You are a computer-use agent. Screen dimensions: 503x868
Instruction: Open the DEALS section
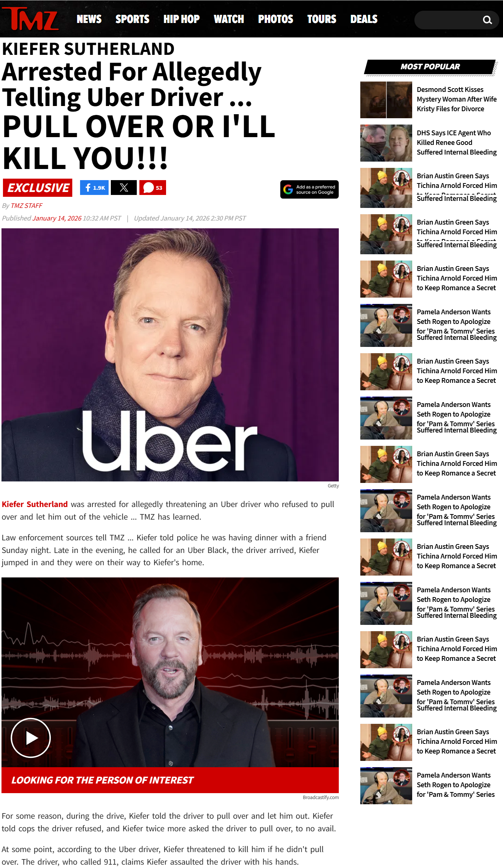click(364, 19)
